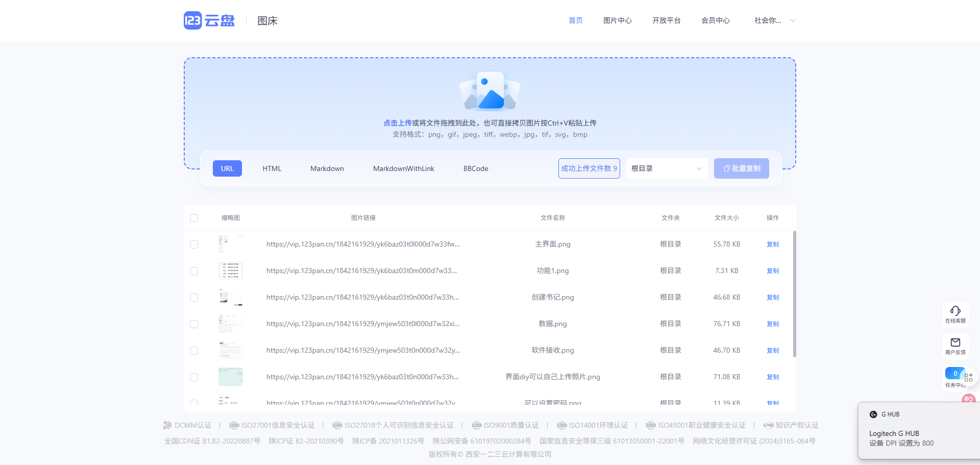Open the 根目录 folder dropdown
The width and height of the screenshot is (980, 465).
click(x=666, y=168)
